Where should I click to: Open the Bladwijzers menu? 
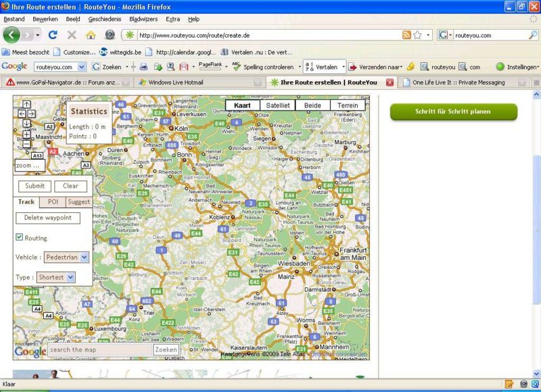[x=143, y=20]
